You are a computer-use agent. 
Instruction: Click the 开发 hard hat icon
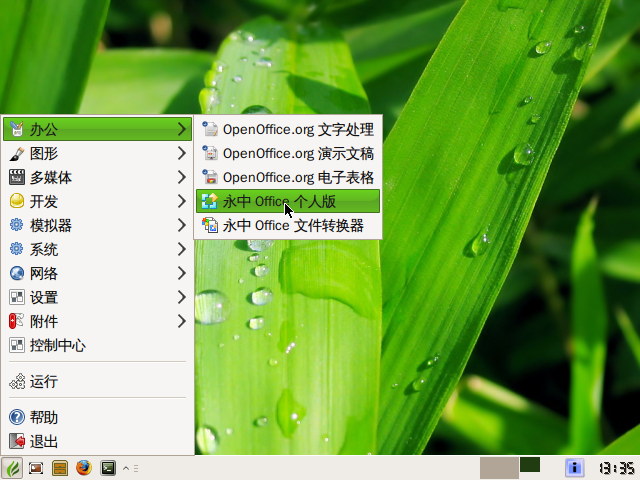coord(17,201)
